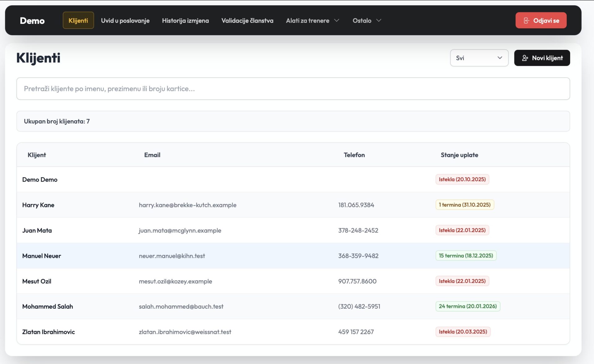594x364 pixels.
Task: Open the Svi filter combo box
Action: 479,58
